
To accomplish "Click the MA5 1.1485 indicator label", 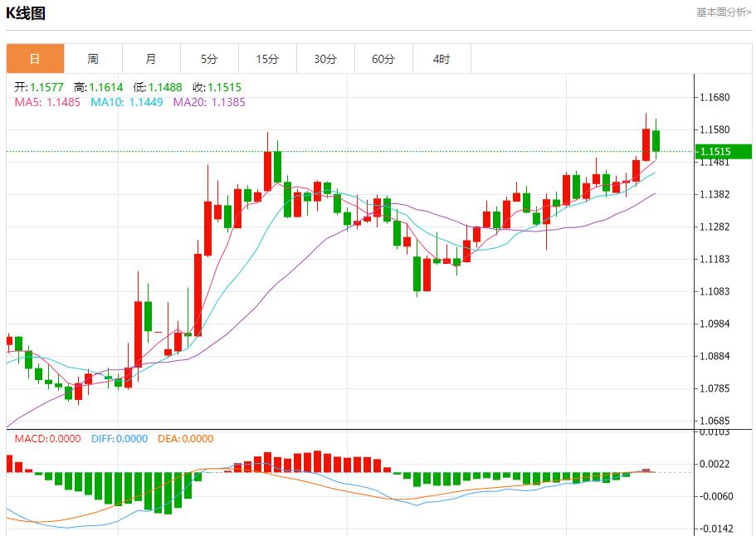I will [47, 102].
